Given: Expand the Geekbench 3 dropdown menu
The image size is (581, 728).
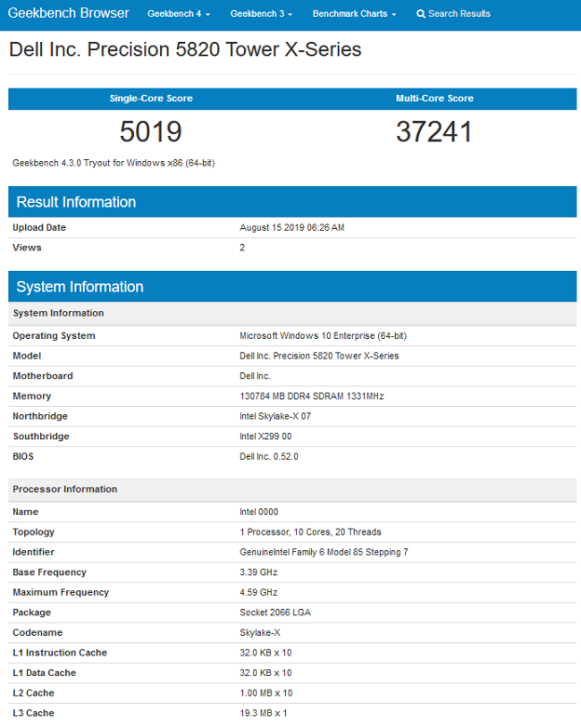Looking at the screenshot, I should tap(262, 14).
